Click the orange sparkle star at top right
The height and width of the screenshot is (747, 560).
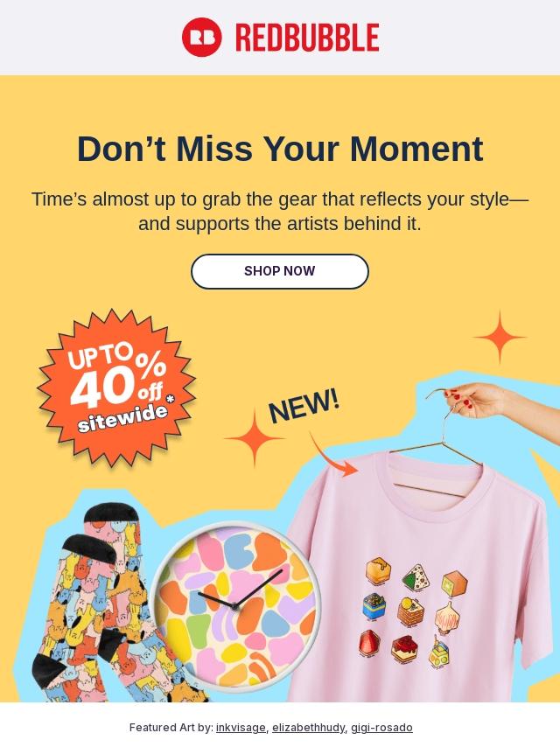[500, 337]
